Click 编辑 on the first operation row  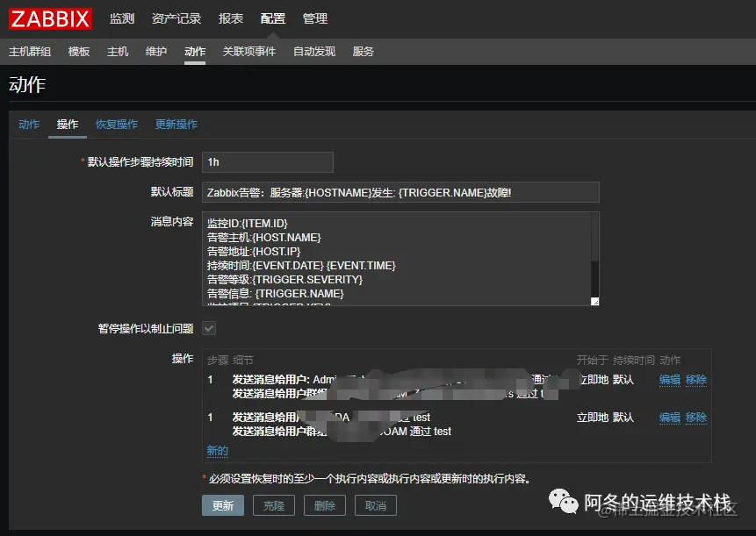[668, 380]
